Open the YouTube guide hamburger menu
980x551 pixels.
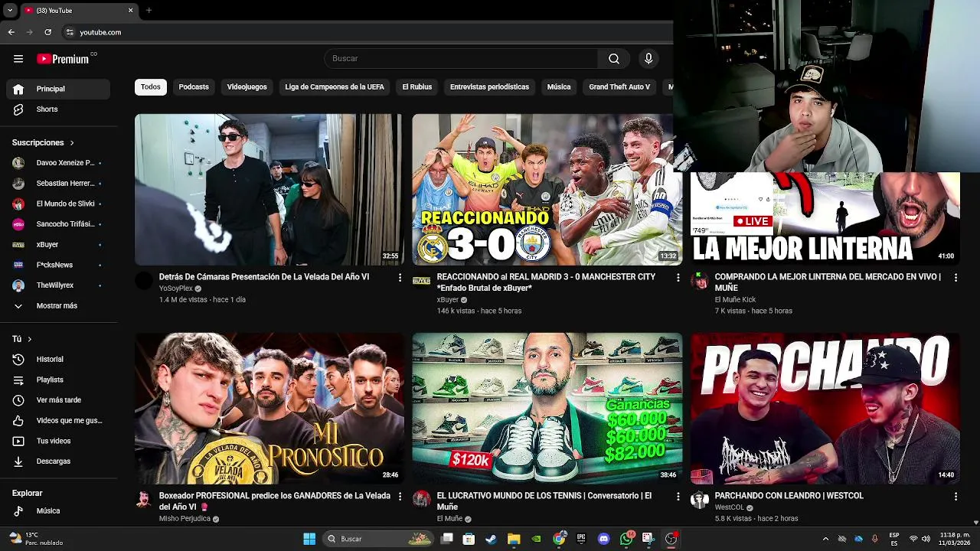[18, 59]
